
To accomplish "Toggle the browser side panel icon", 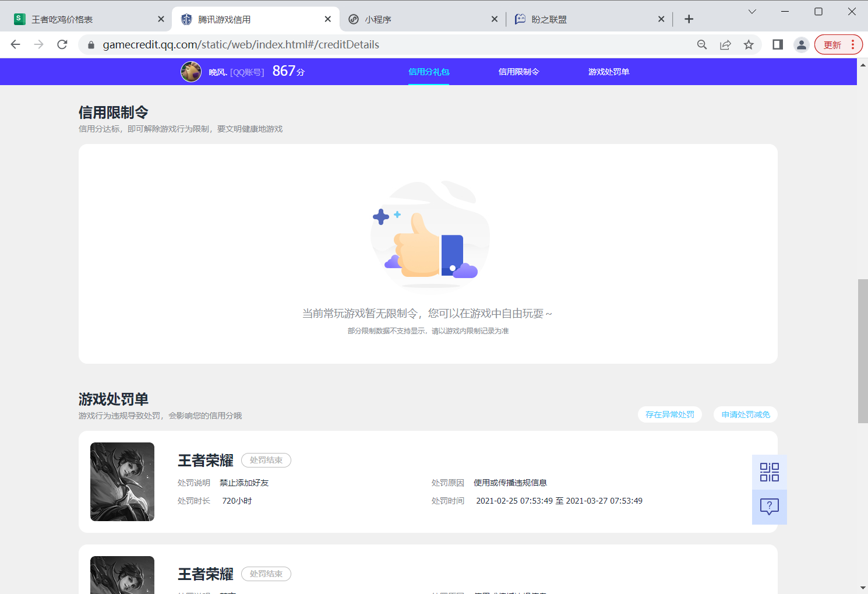I will (x=778, y=44).
